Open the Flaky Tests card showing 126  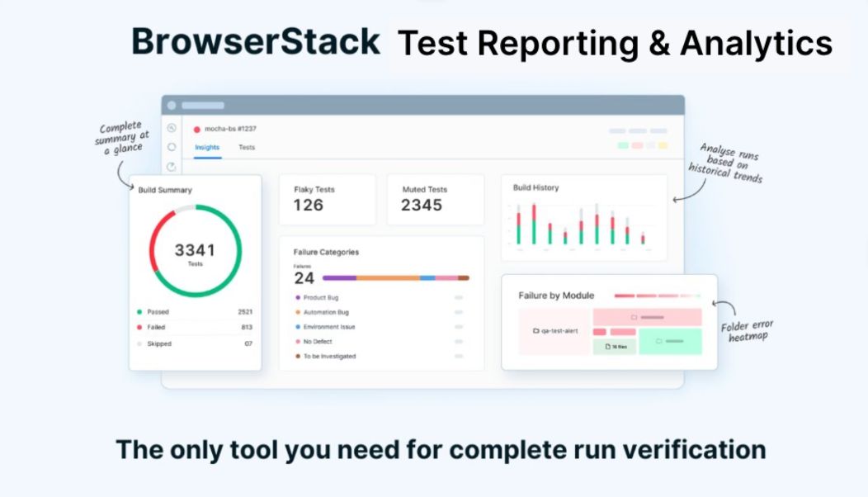click(328, 200)
